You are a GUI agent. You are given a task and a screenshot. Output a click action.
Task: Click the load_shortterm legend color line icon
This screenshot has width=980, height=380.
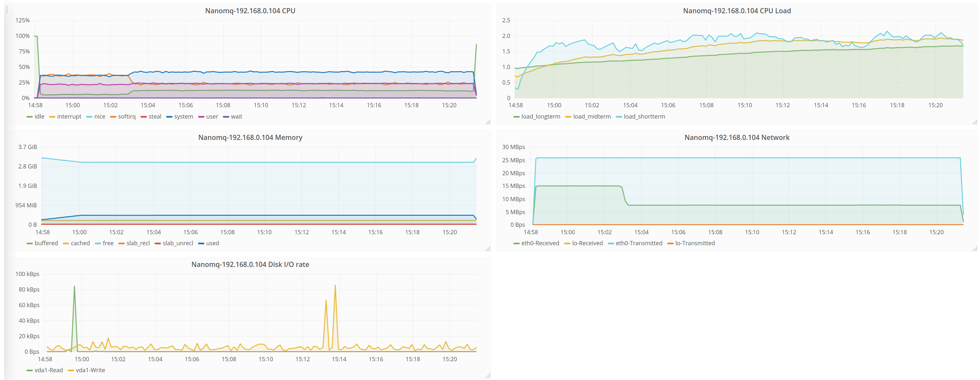tap(619, 117)
